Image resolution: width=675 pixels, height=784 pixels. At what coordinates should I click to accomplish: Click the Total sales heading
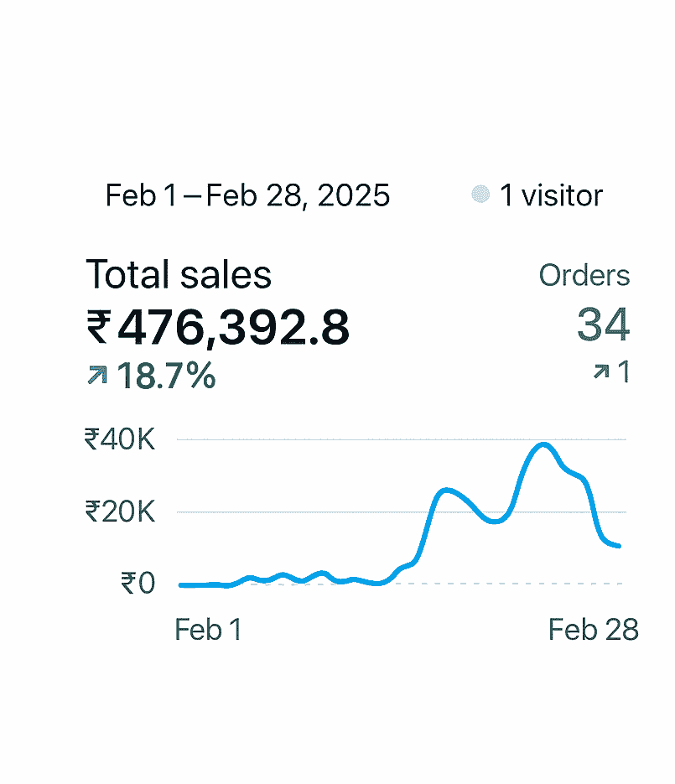tap(179, 275)
